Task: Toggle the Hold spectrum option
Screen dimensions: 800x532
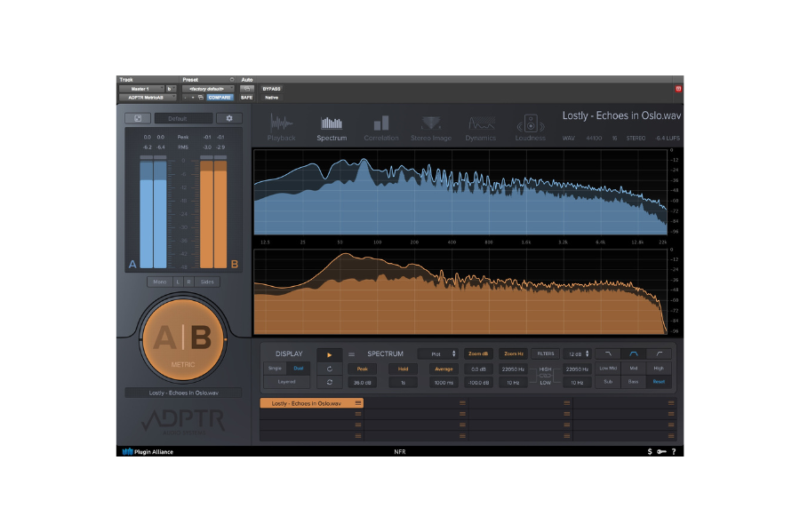Action: 403,369
